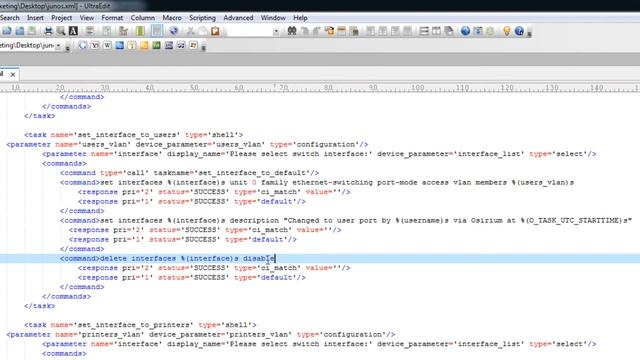
Task: Click the globe icon left of scissors
Action: coord(173,31)
